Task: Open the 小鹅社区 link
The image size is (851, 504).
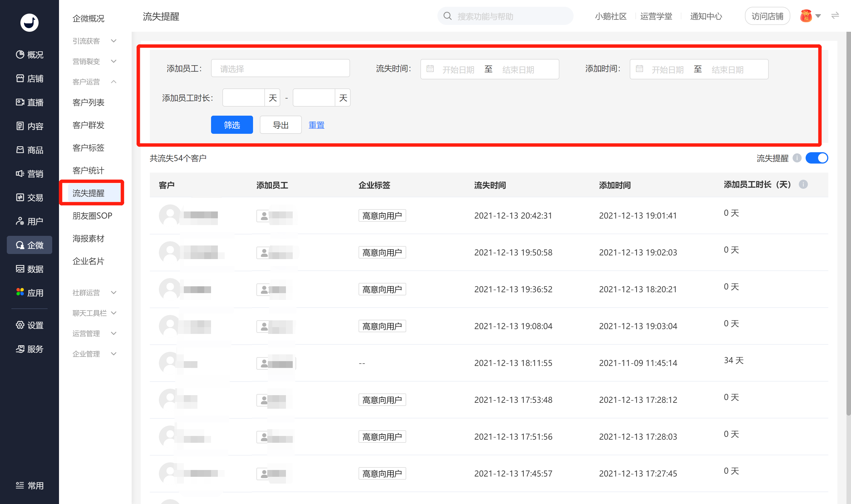Action: click(611, 16)
